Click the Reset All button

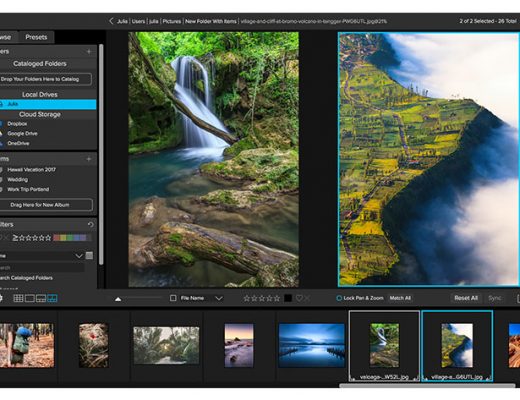pyautogui.click(x=466, y=298)
